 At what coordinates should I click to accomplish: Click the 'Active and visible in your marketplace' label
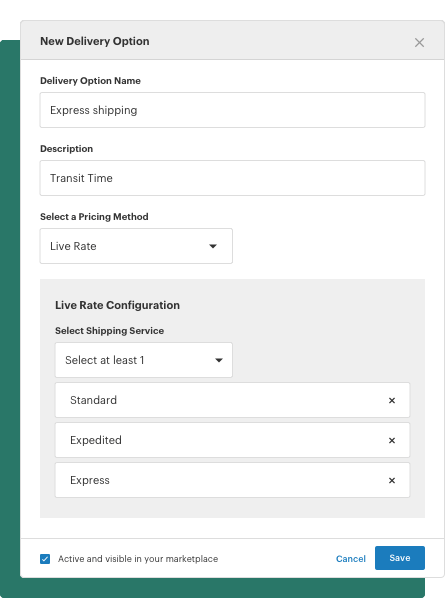[138, 559]
